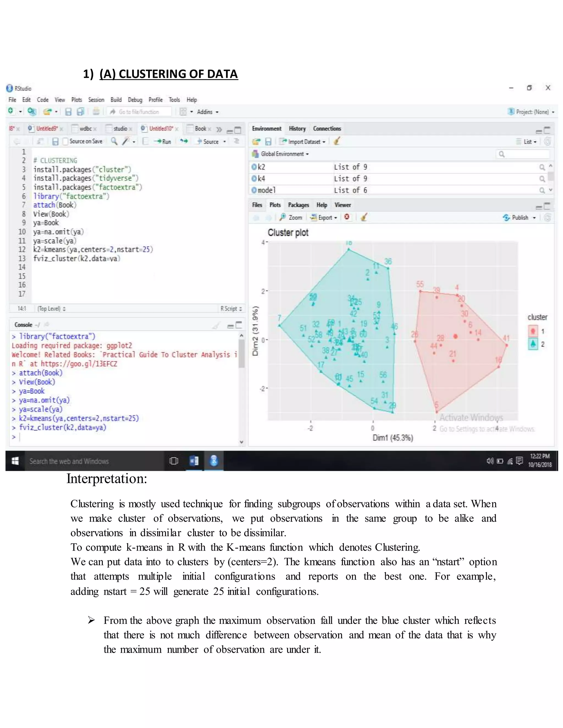Click the New File icon in main toolbar
This screenshot has width=563, height=728.
(11, 111)
